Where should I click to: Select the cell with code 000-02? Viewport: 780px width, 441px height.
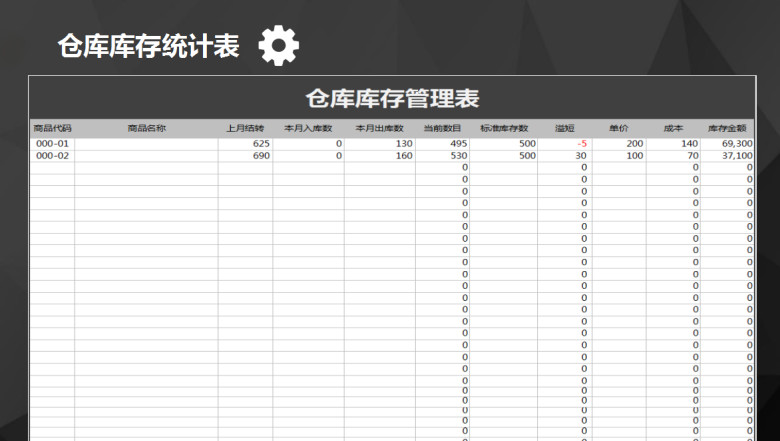pos(52,156)
